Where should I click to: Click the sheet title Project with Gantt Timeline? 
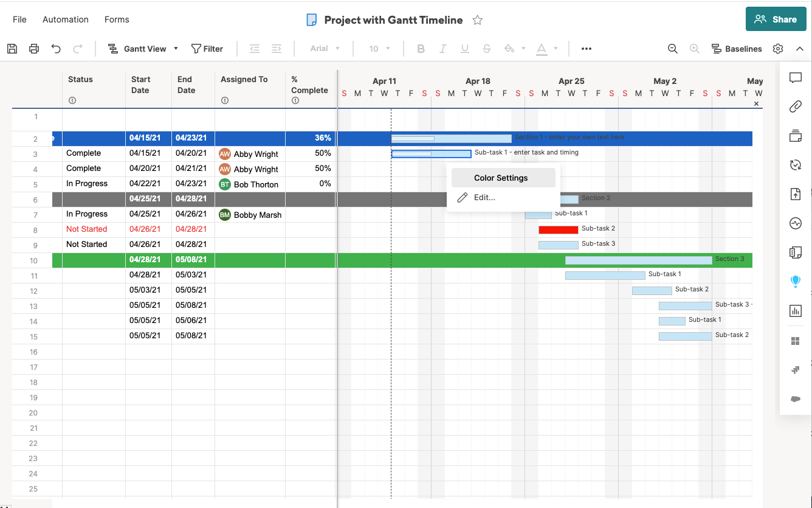393,20
